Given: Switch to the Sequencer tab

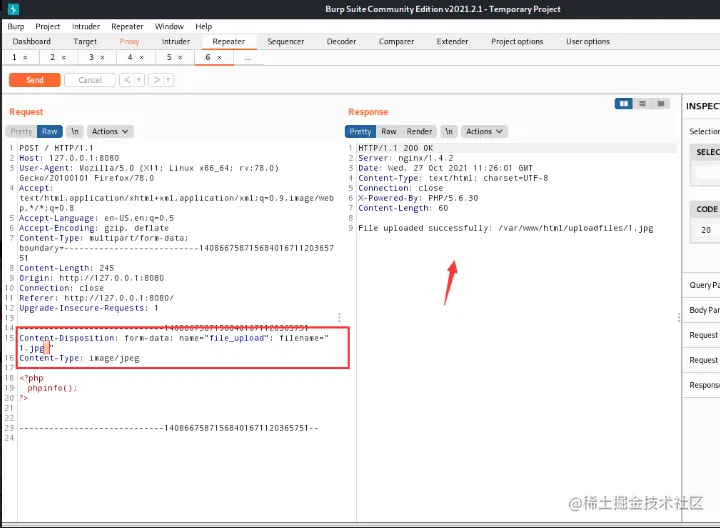Looking at the screenshot, I should pos(286,41).
